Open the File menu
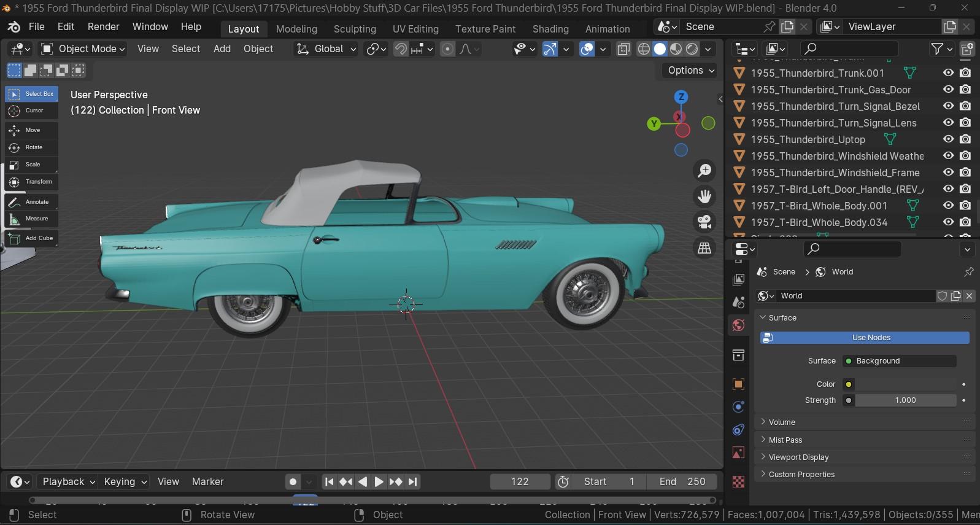 (37, 27)
